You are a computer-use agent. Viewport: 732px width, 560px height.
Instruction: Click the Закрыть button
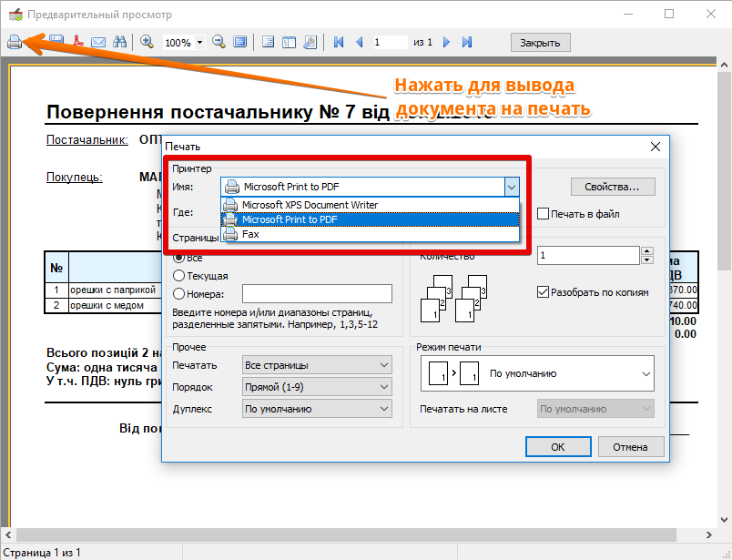tap(540, 43)
